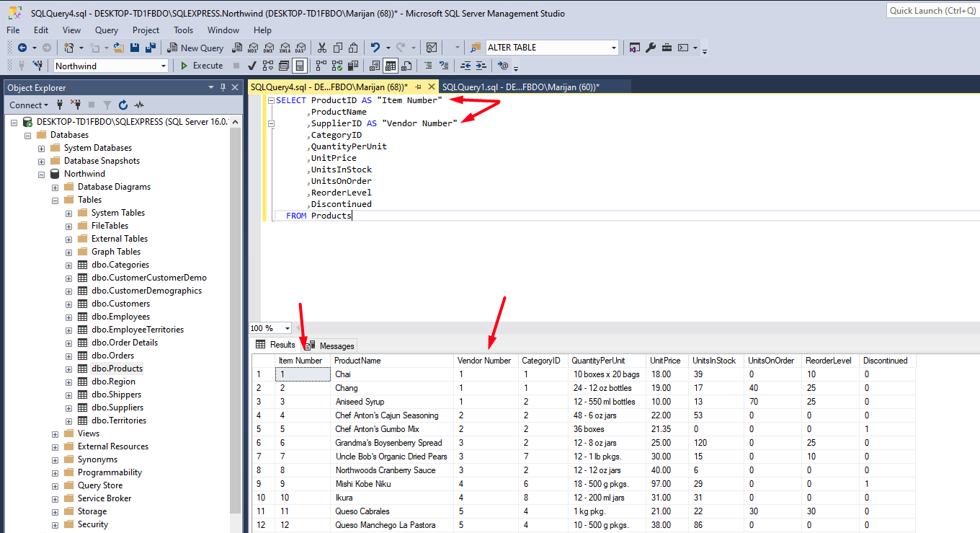This screenshot has width=980, height=533.
Task: Open the 100 % zoom dropdown
Action: pyautogui.click(x=288, y=328)
